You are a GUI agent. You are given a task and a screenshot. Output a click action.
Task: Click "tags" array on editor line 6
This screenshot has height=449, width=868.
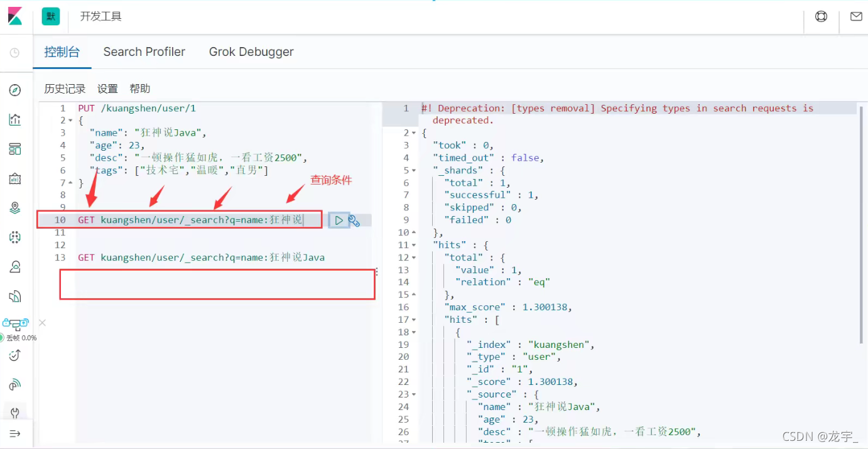click(x=179, y=170)
